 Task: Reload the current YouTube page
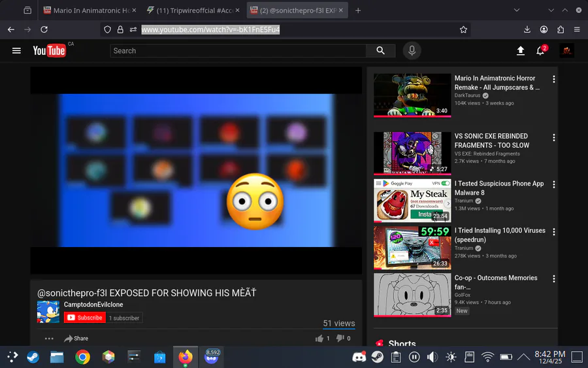point(44,29)
